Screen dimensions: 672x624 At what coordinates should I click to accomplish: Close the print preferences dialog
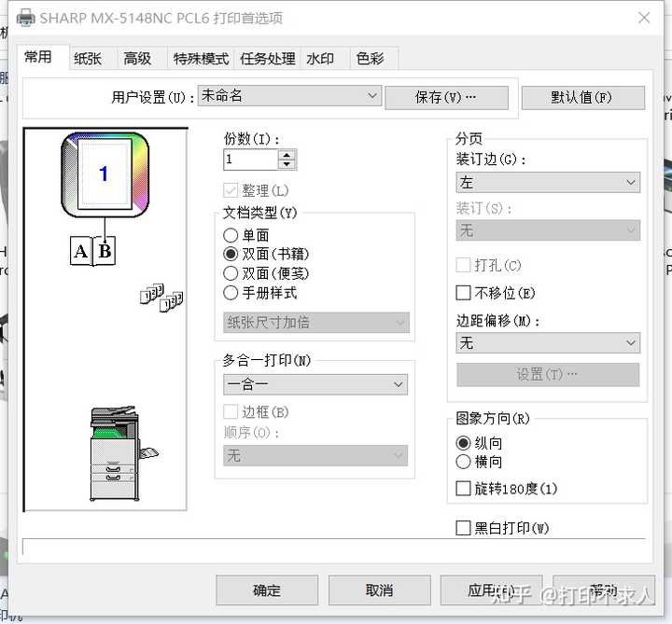(x=644, y=18)
